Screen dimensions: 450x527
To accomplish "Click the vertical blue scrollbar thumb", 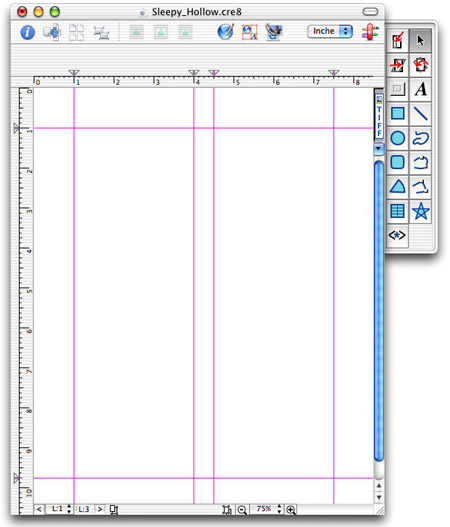I will click(x=379, y=311).
